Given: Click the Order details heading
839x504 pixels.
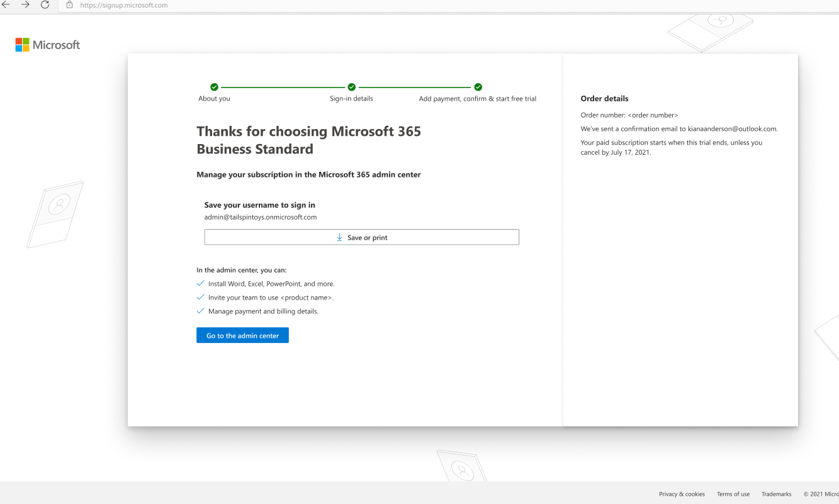Looking at the screenshot, I should coord(604,99).
